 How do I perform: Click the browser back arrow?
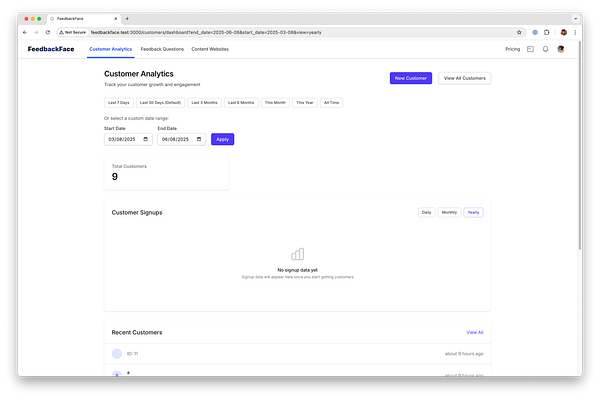[25, 33]
